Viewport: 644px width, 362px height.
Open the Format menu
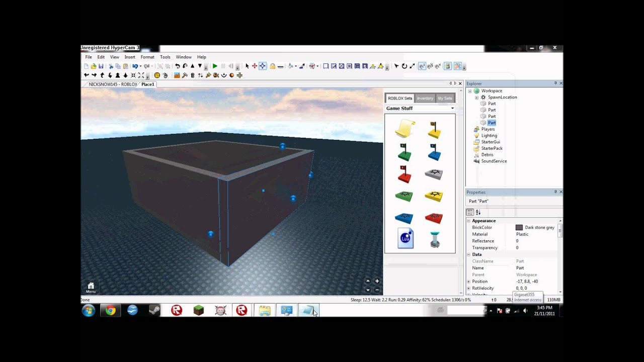tap(147, 57)
